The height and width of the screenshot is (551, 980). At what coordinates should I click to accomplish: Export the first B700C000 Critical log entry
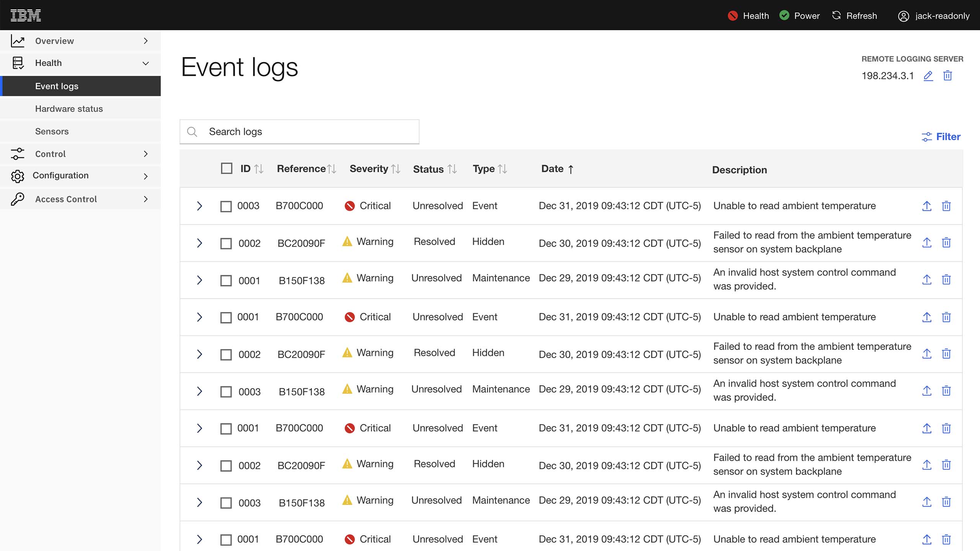click(926, 206)
